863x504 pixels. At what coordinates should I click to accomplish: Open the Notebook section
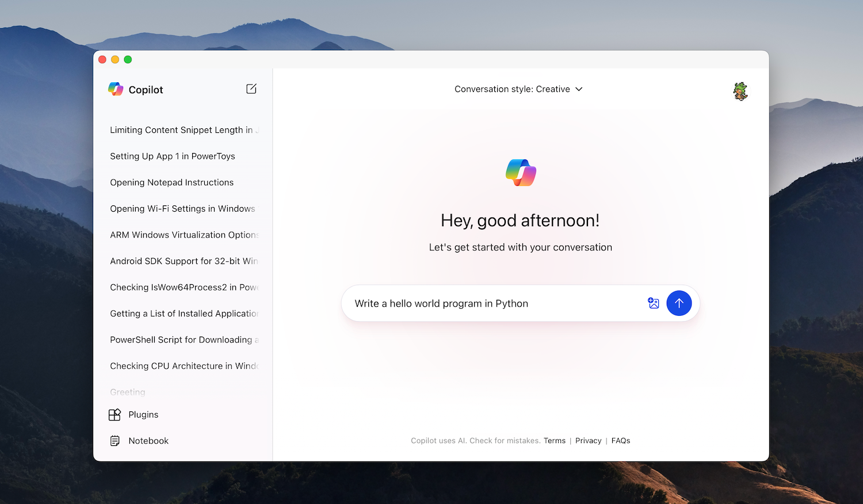tap(148, 440)
